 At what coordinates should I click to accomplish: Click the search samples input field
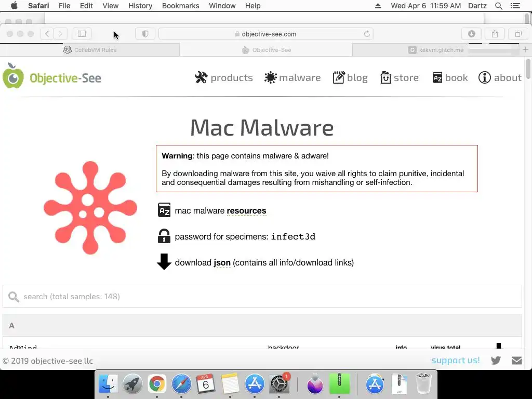(x=262, y=296)
